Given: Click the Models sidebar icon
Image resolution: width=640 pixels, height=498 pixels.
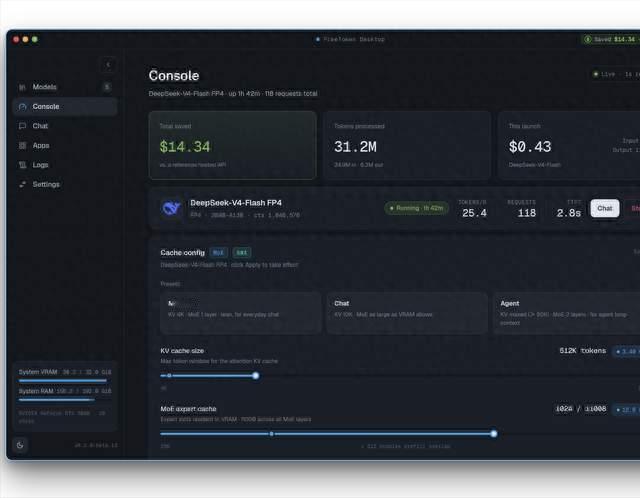Looking at the screenshot, I should point(22,87).
